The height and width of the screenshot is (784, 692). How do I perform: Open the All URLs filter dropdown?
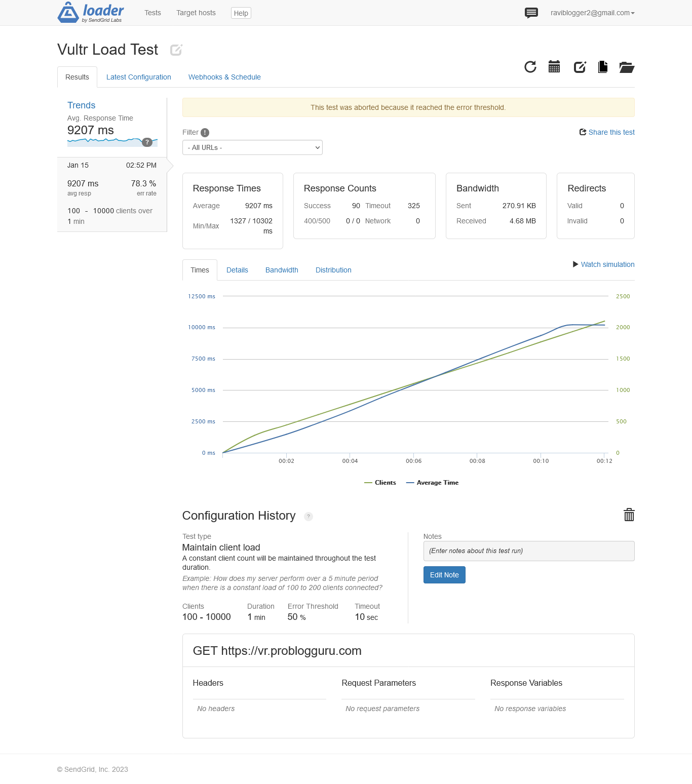tap(252, 147)
